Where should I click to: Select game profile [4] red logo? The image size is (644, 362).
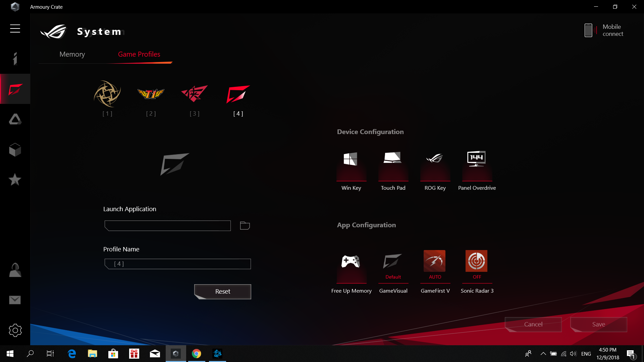[x=238, y=94]
